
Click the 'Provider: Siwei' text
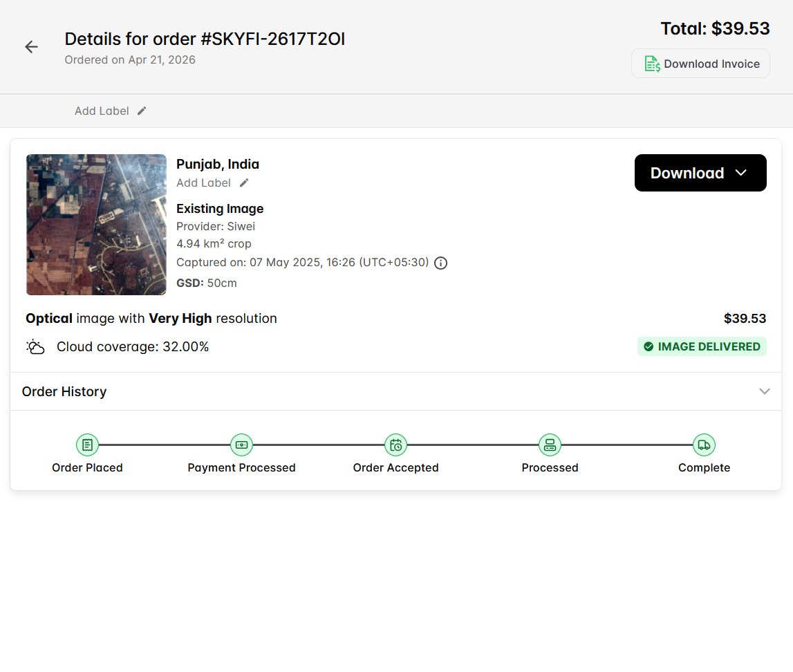click(x=216, y=227)
